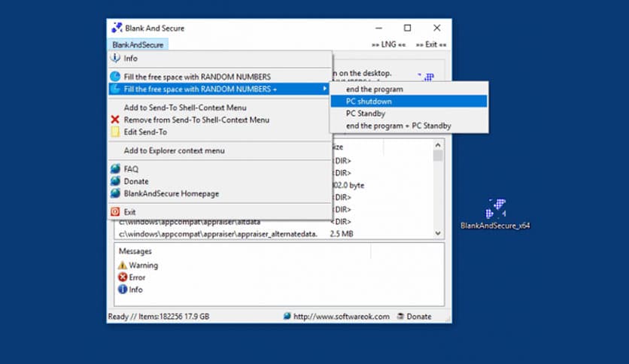Image resolution: width=629 pixels, height=364 pixels.
Task: Click Add to Send-To Shell-Context Menu
Action: (x=220, y=108)
